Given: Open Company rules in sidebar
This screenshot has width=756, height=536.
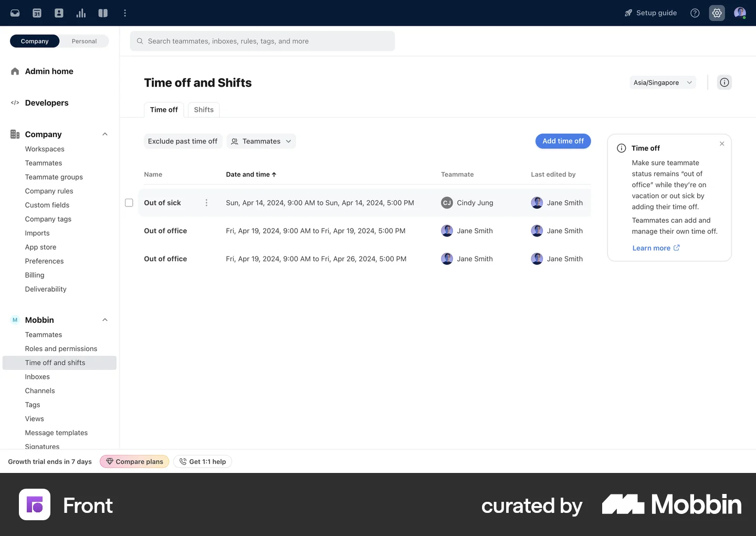Looking at the screenshot, I should tap(49, 191).
